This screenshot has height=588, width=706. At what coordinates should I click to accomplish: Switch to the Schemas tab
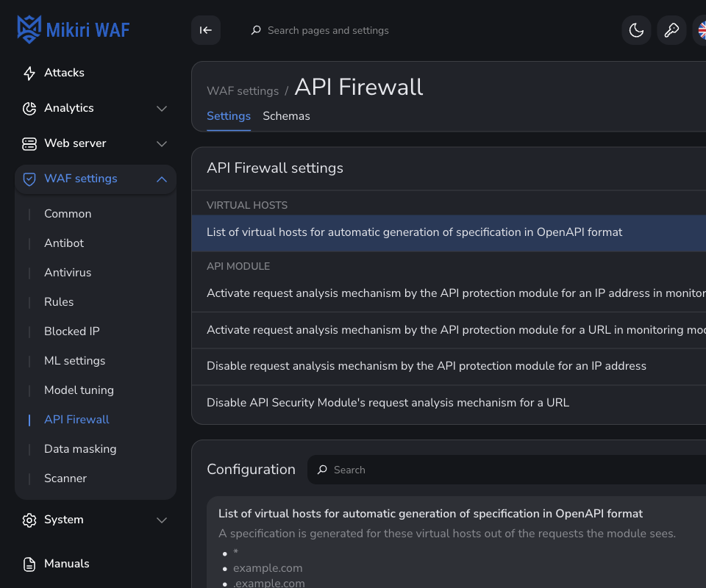point(286,116)
